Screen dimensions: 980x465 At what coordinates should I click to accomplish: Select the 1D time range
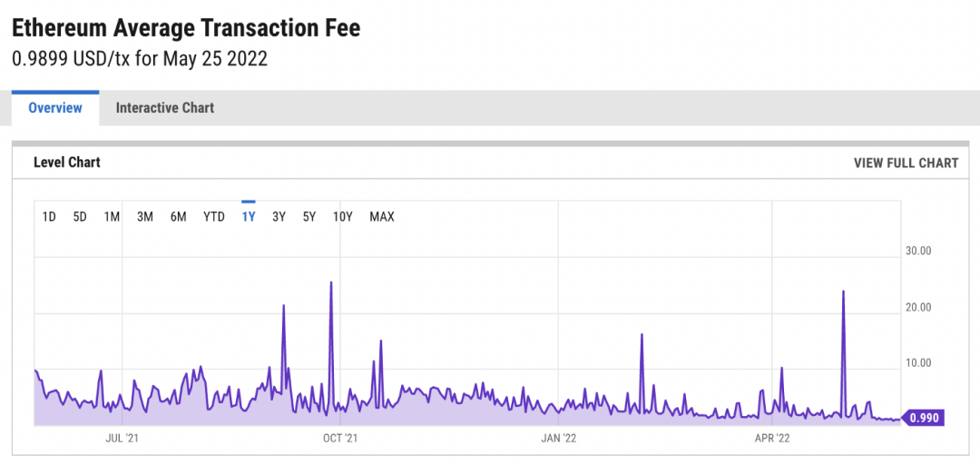[x=49, y=217]
